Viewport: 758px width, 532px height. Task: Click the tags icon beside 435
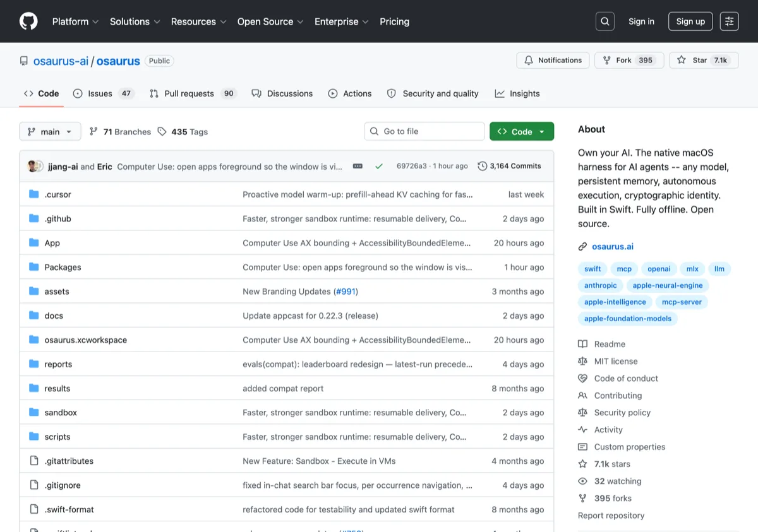coord(162,131)
